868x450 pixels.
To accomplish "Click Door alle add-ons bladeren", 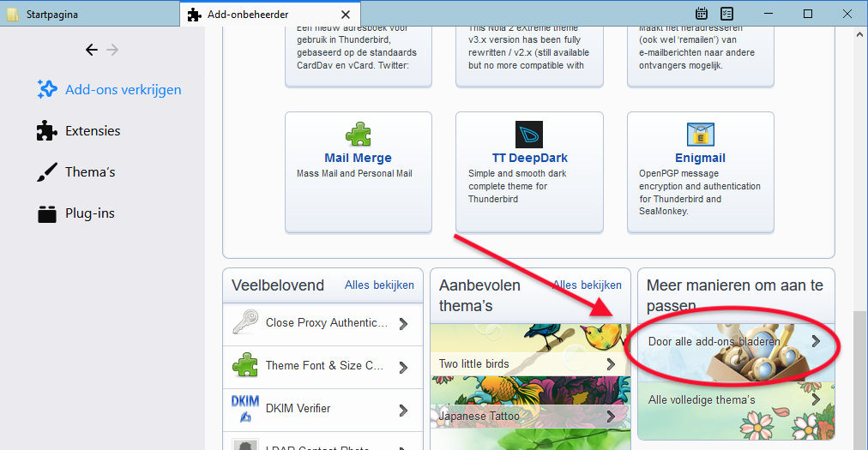I will (x=714, y=341).
